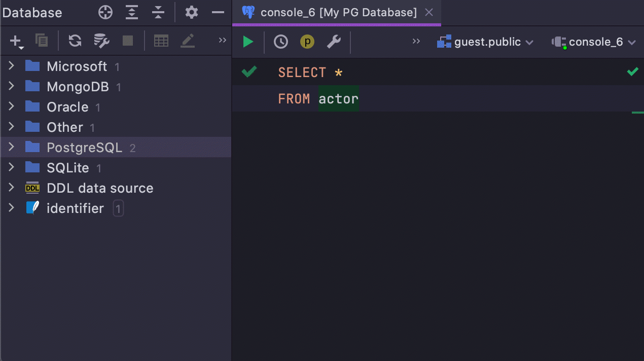This screenshot has height=361, width=644.
Task: Open the console_6 session dropdown
Action: (594, 42)
